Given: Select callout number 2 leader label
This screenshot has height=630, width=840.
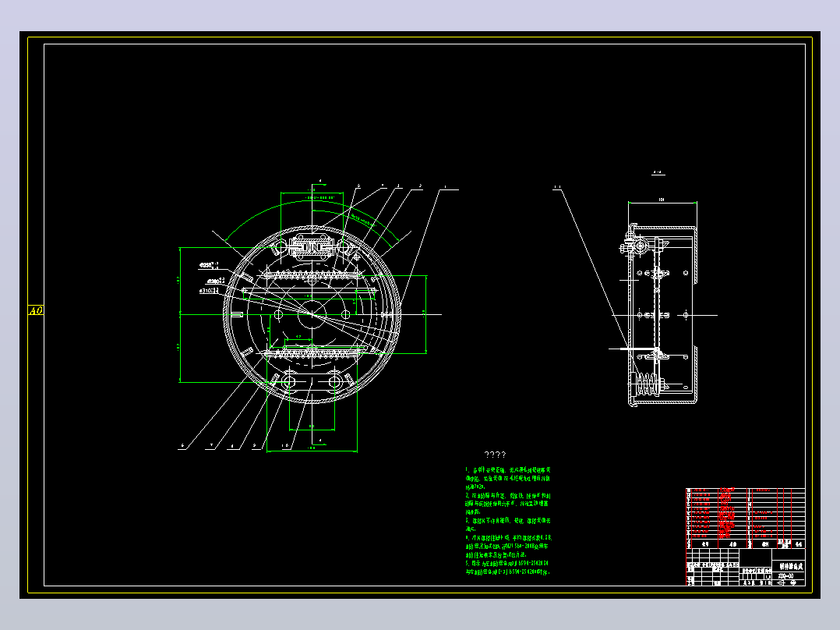Looking at the screenshot, I should click(x=420, y=186).
